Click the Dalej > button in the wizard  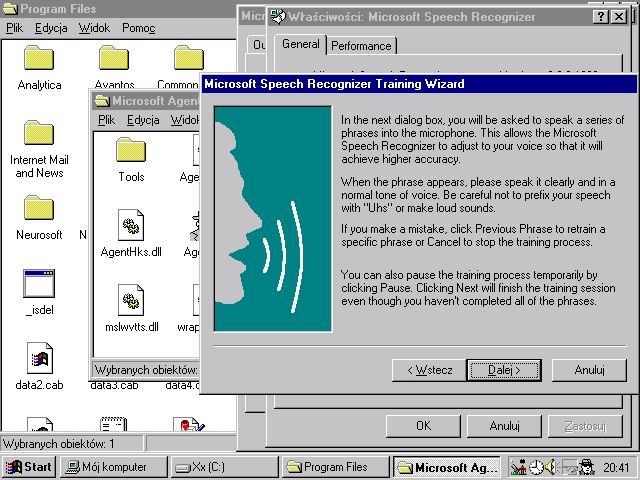[x=504, y=370]
